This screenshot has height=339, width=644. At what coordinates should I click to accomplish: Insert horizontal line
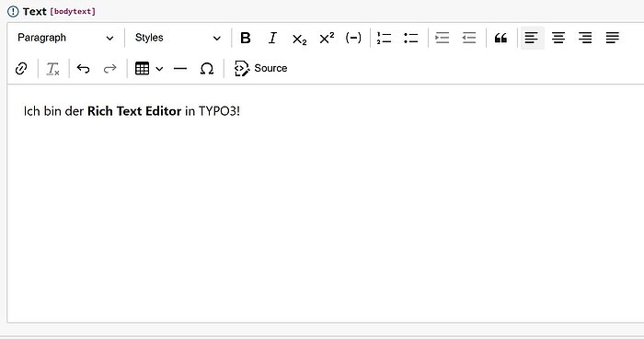click(x=180, y=68)
